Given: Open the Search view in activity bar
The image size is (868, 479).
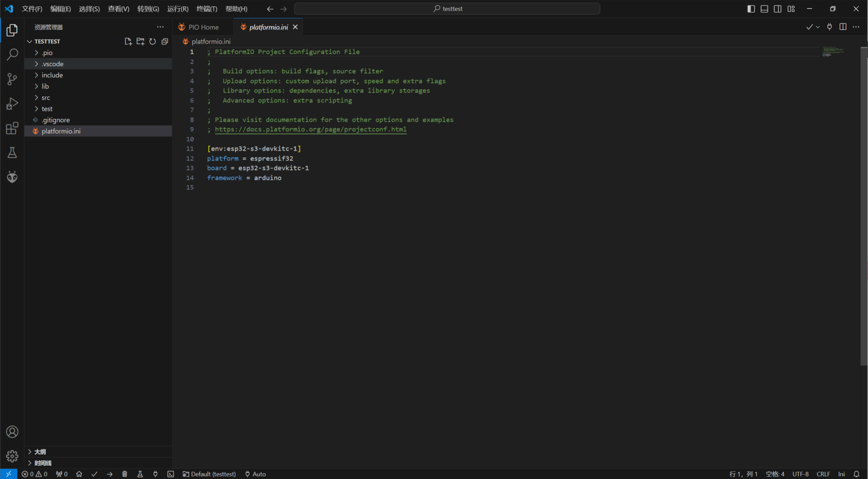Looking at the screenshot, I should tap(12, 54).
